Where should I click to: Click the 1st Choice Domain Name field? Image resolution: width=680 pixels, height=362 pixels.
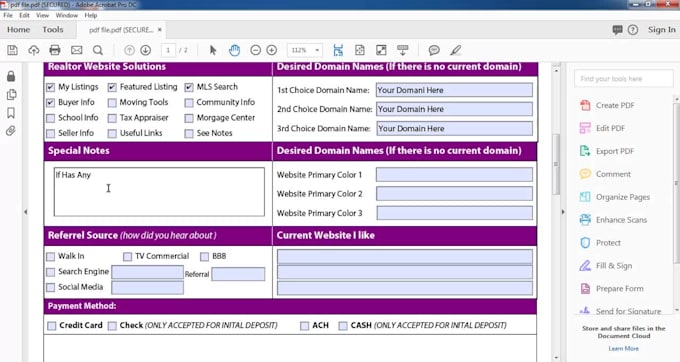click(x=454, y=90)
